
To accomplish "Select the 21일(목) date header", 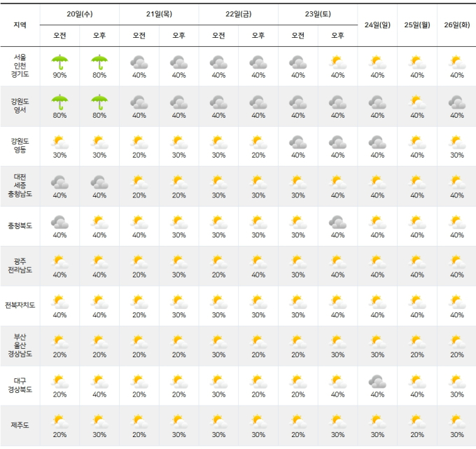I will point(159,14).
